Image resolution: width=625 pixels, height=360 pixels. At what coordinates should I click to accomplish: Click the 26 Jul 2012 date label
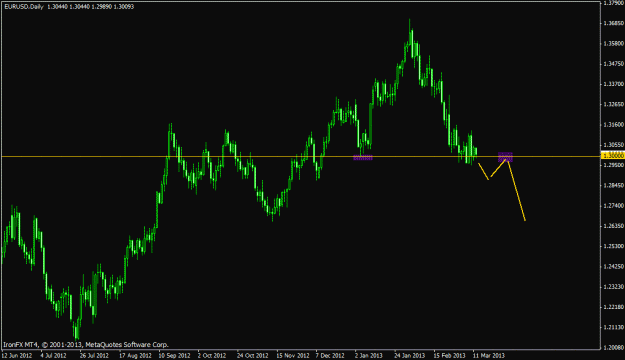(x=94, y=355)
